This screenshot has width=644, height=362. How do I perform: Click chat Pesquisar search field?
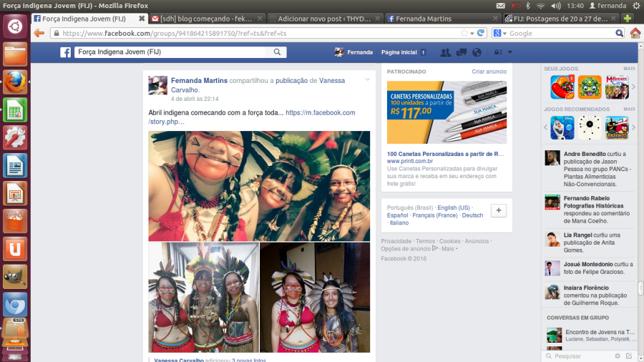[x=579, y=356]
